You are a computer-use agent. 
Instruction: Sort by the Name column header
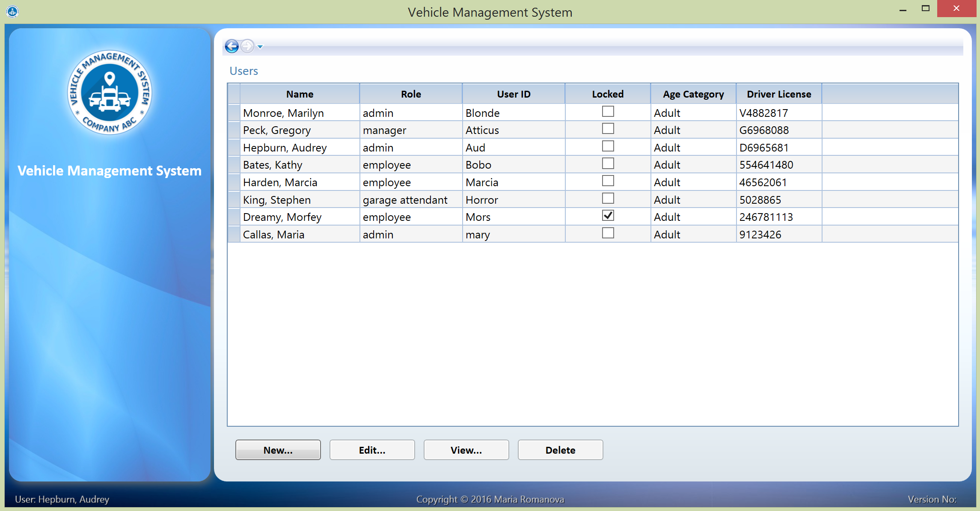point(300,94)
